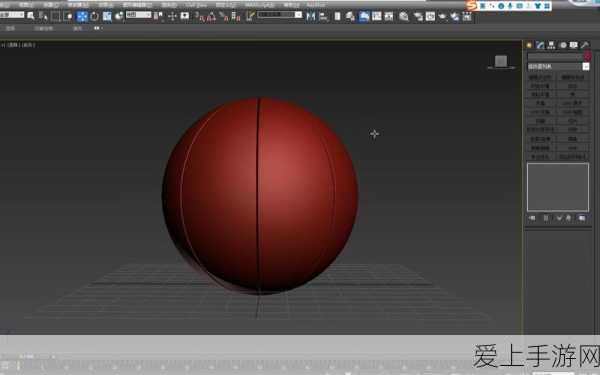Open the Utilities panel wrench icon
The image size is (600, 375).
(585, 45)
